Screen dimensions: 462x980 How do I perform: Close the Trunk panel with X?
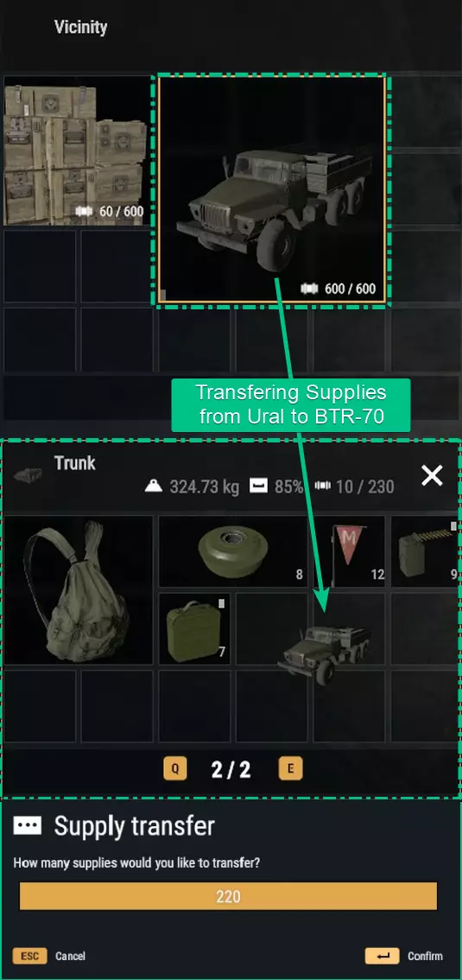[432, 476]
